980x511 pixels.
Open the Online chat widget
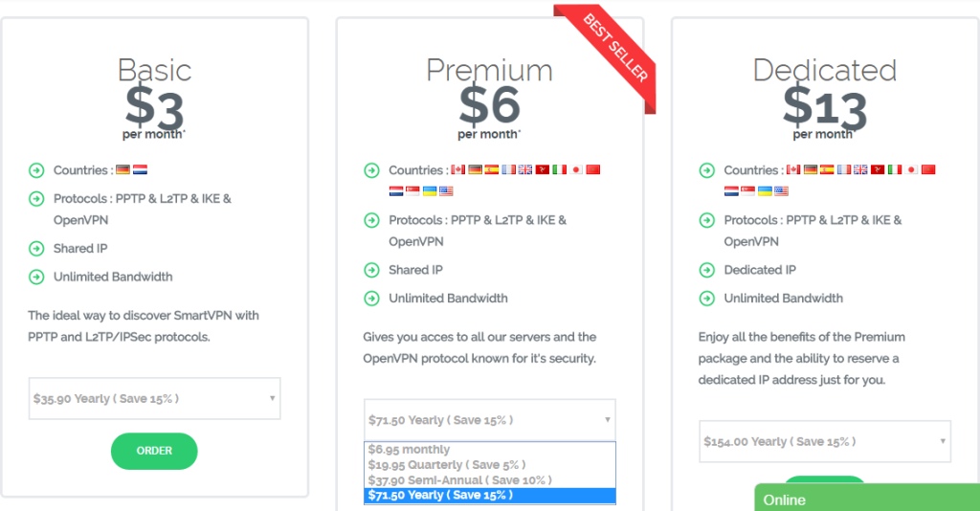point(867,498)
